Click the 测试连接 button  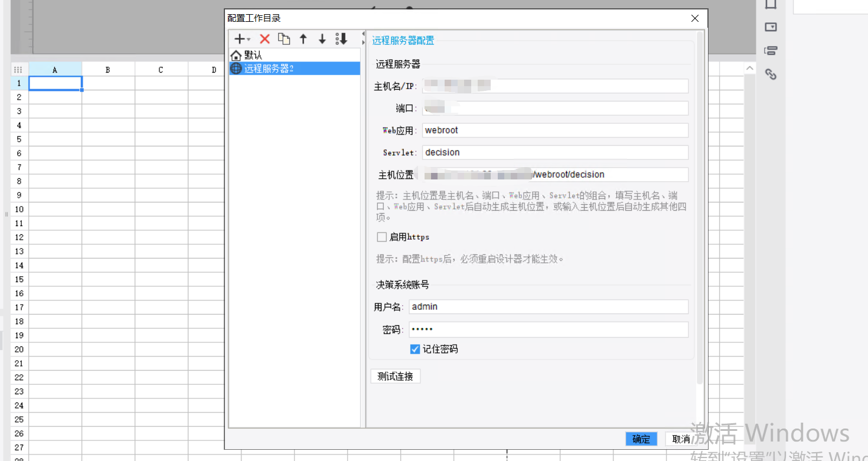(396, 376)
